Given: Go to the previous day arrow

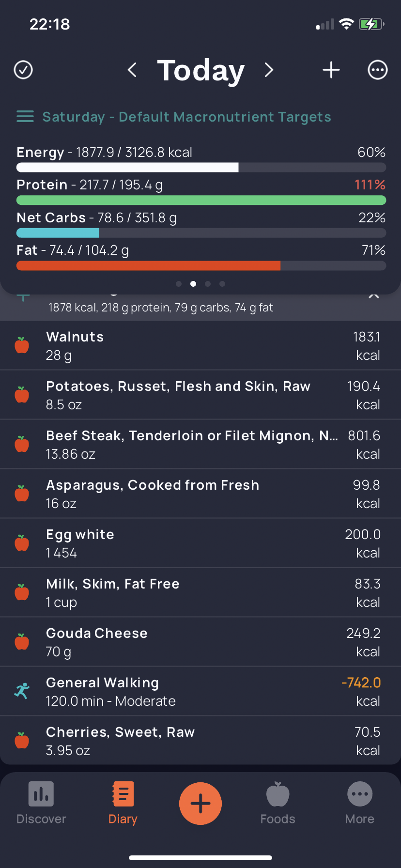Looking at the screenshot, I should 132,70.
